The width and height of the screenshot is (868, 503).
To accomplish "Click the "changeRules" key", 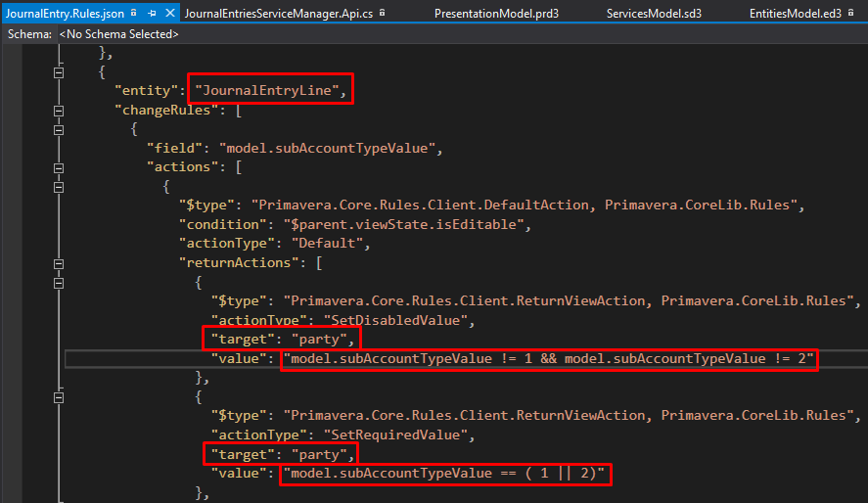I will coord(166,110).
